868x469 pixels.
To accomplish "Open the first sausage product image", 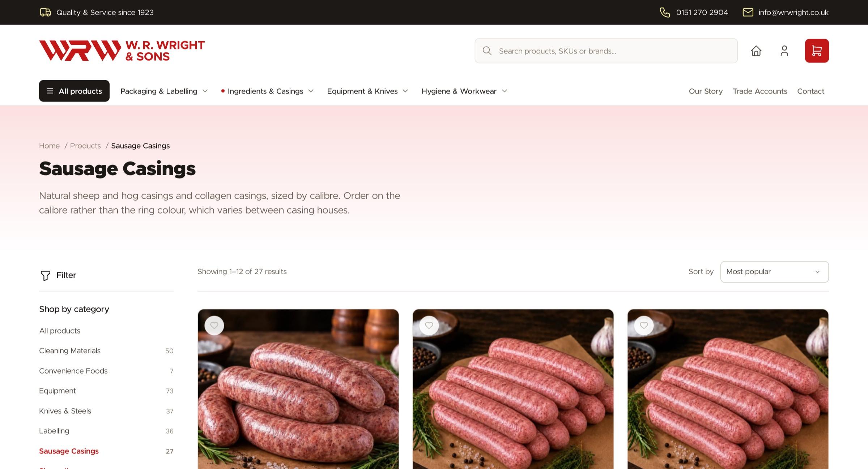I will [x=298, y=389].
